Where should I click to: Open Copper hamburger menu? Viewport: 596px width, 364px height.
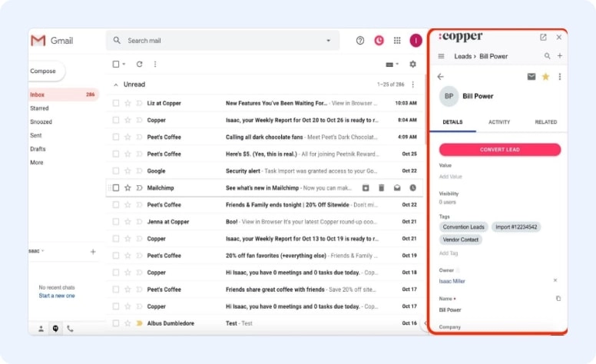[441, 56]
